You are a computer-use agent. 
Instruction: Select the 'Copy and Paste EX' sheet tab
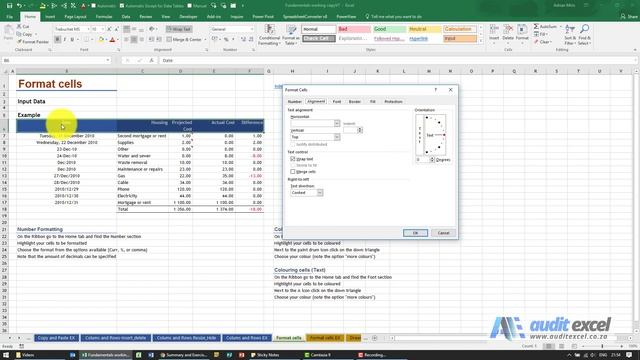[56, 338]
